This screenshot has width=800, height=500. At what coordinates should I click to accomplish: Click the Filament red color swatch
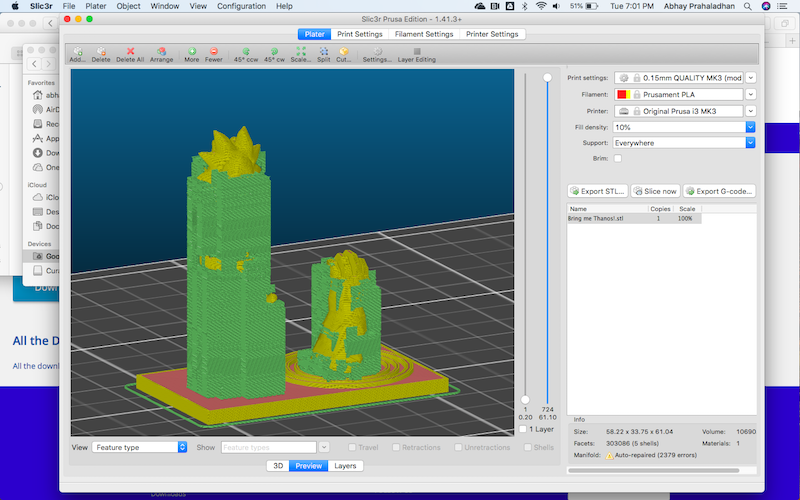(x=621, y=94)
